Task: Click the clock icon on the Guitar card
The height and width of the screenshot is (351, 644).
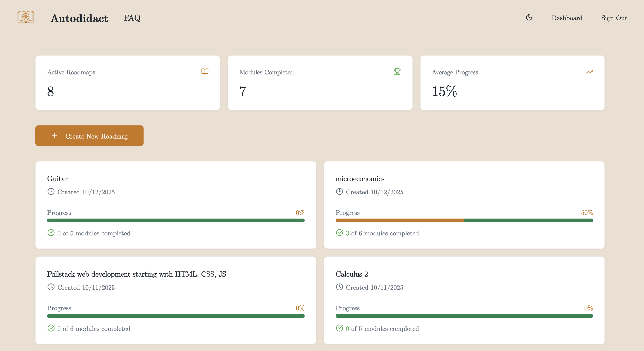Action: click(51, 192)
